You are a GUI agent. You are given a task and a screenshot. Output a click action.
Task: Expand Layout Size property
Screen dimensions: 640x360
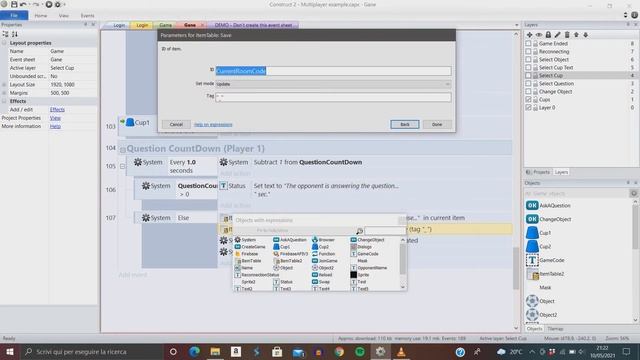[x=4, y=84]
